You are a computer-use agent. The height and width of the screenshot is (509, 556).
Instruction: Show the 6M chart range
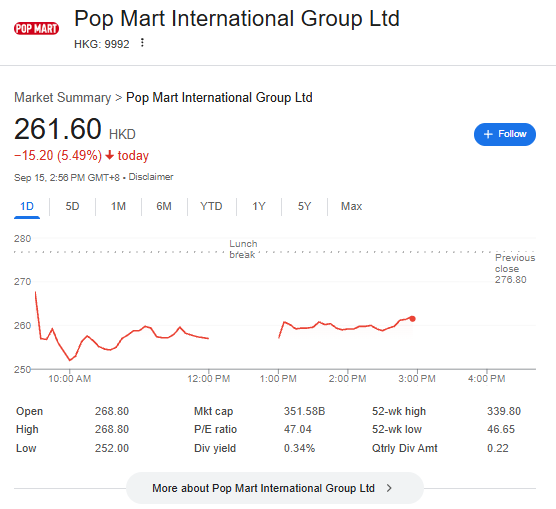[x=164, y=206]
